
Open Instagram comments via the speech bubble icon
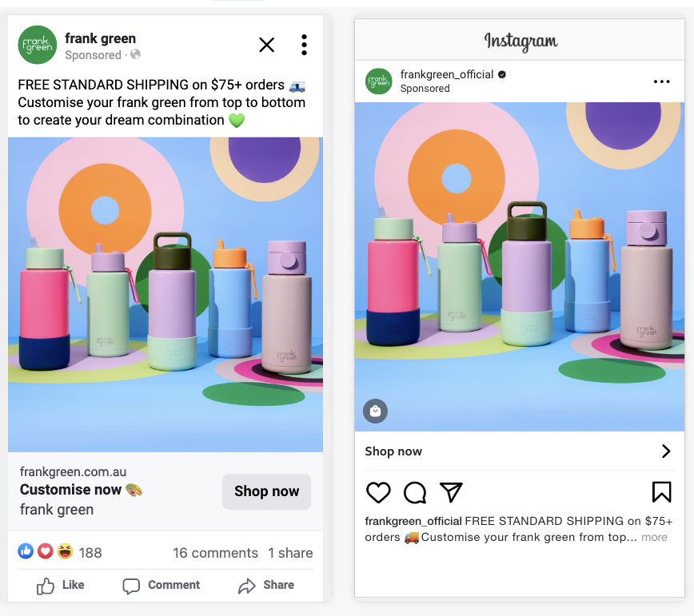click(x=414, y=493)
